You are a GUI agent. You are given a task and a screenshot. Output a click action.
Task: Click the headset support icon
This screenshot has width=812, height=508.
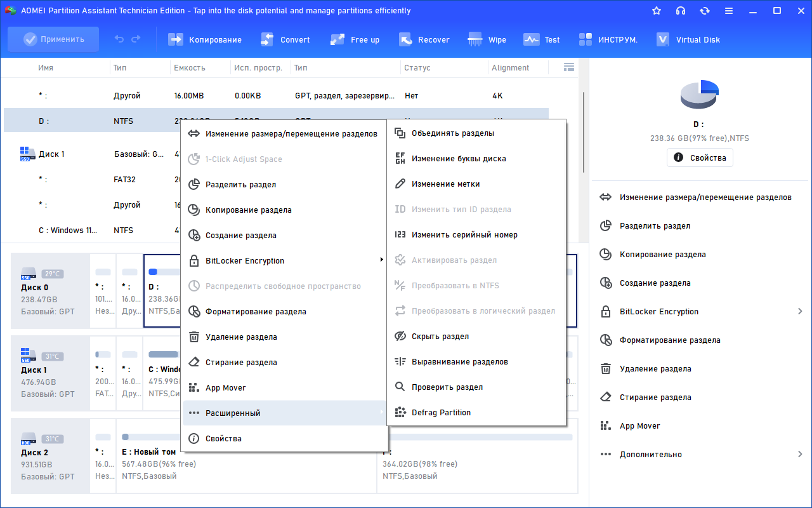(681, 11)
